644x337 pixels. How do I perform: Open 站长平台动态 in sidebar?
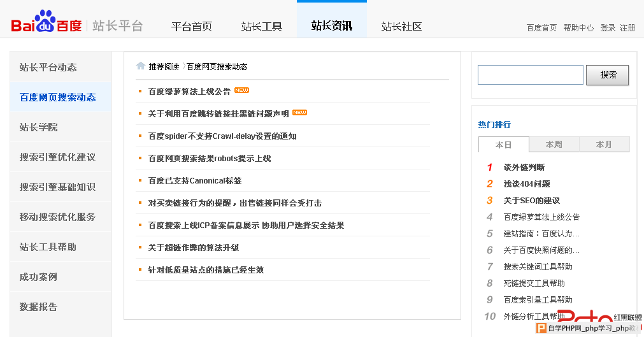tap(61, 67)
